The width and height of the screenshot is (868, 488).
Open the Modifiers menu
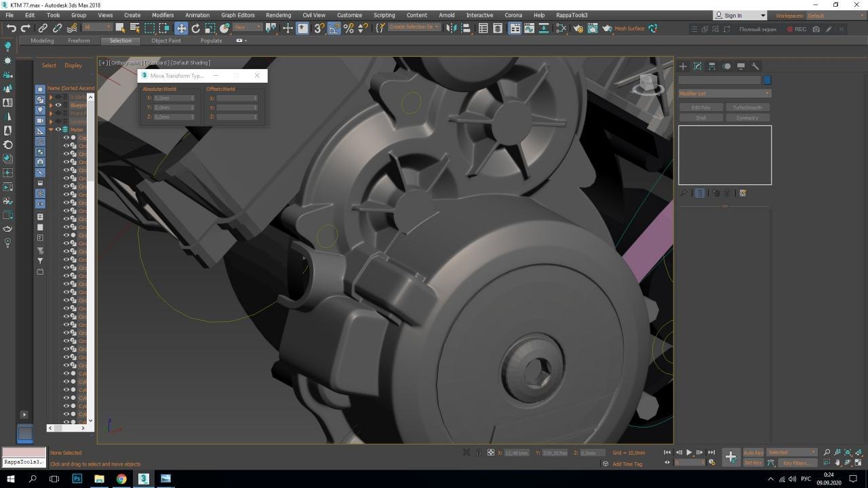(x=163, y=15)
